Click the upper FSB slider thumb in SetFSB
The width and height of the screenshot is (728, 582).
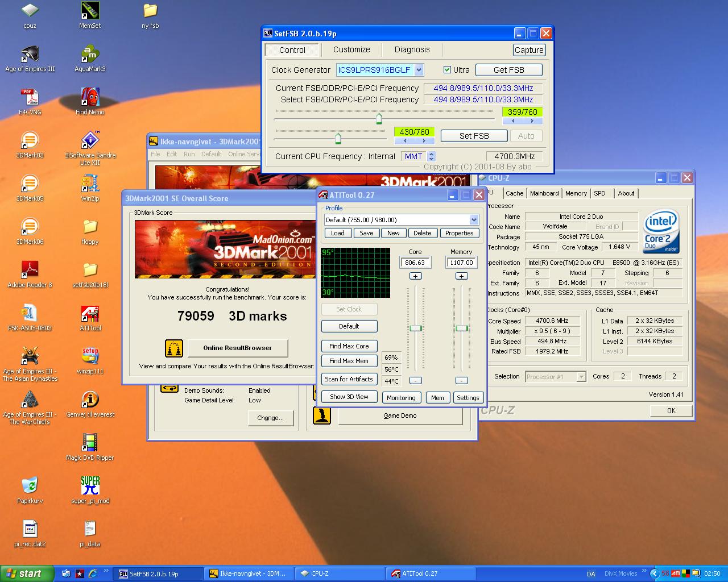[x=379, y=119]
